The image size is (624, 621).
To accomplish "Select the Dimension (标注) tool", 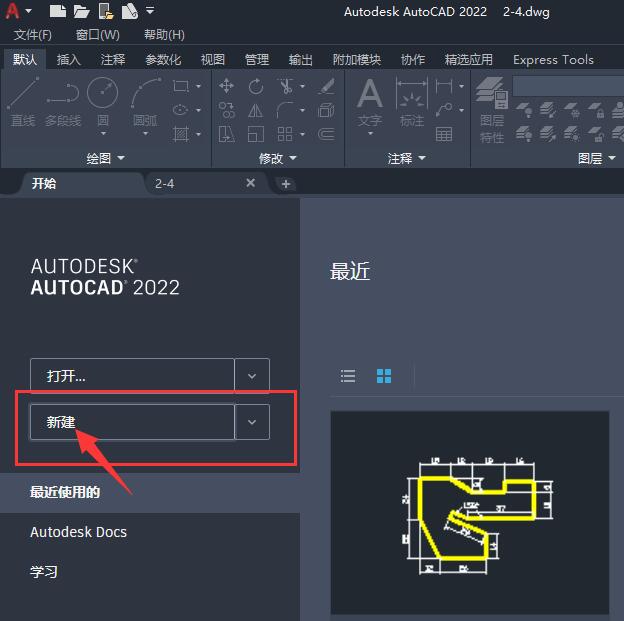I will tap(412, 102).
